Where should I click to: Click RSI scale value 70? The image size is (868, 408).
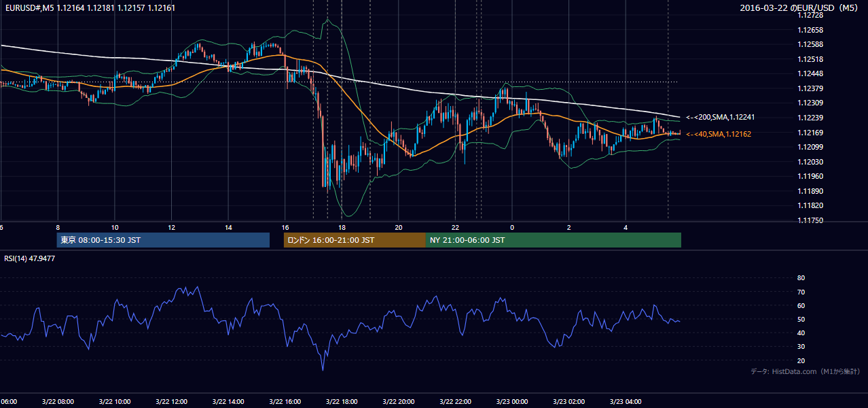[801, 292]
